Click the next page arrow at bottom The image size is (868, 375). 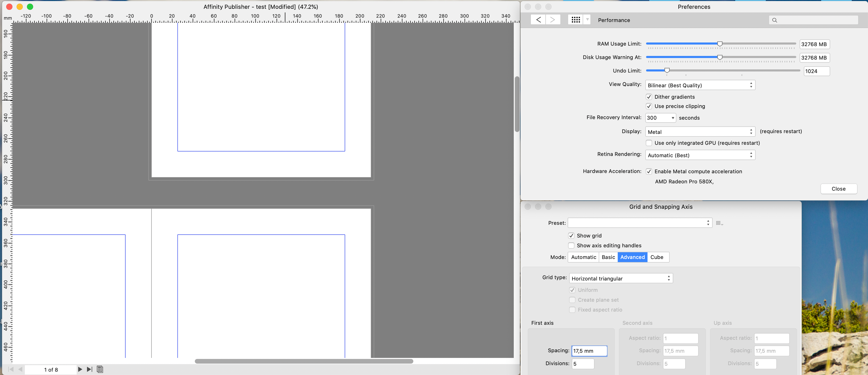[x=80, y=369]
